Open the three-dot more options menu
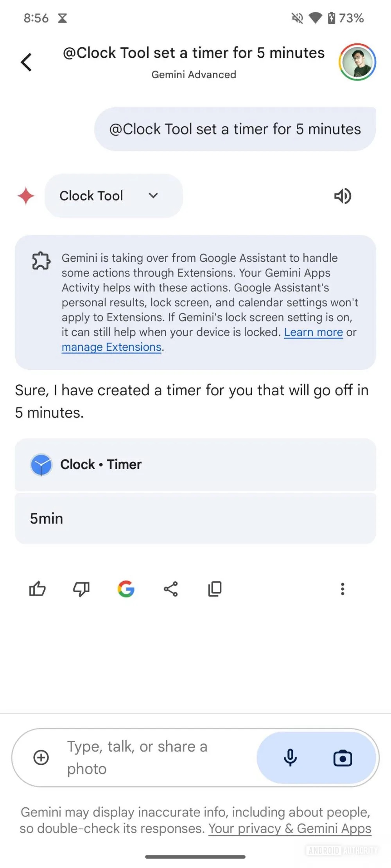The image size is (391, 868). (343, 589)
